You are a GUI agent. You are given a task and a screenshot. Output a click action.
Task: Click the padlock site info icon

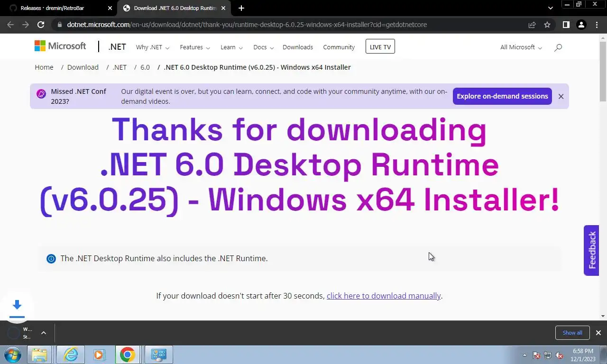click(59, 25)
